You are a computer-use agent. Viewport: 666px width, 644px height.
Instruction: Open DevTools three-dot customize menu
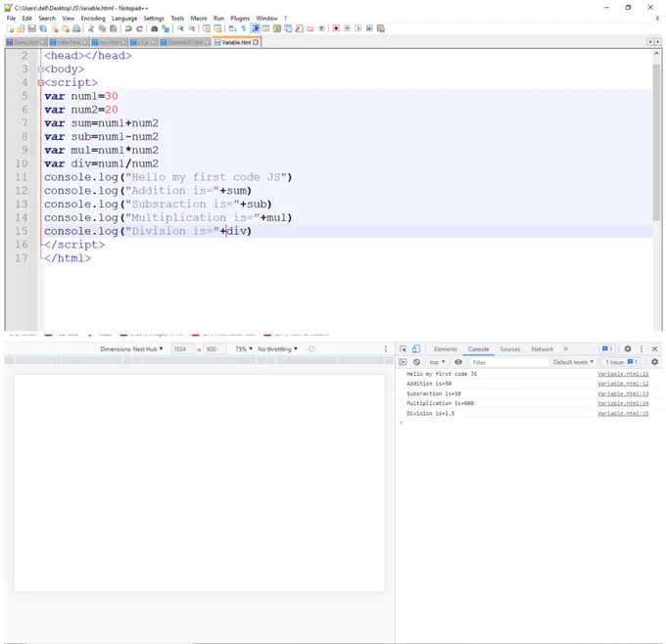642,349
